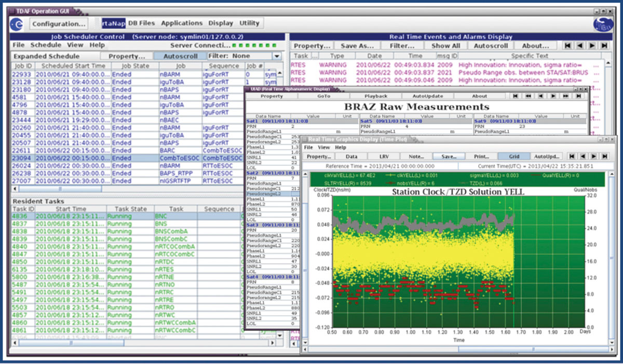Open the Schedule menu in Job Scheduler
623x364 pixels.
click(x=46, y=45)
